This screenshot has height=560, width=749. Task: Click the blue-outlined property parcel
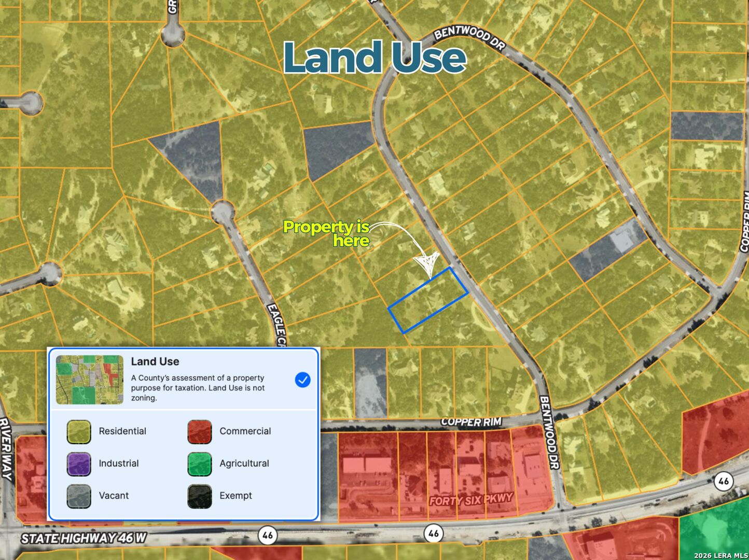(x=428, y=300)
